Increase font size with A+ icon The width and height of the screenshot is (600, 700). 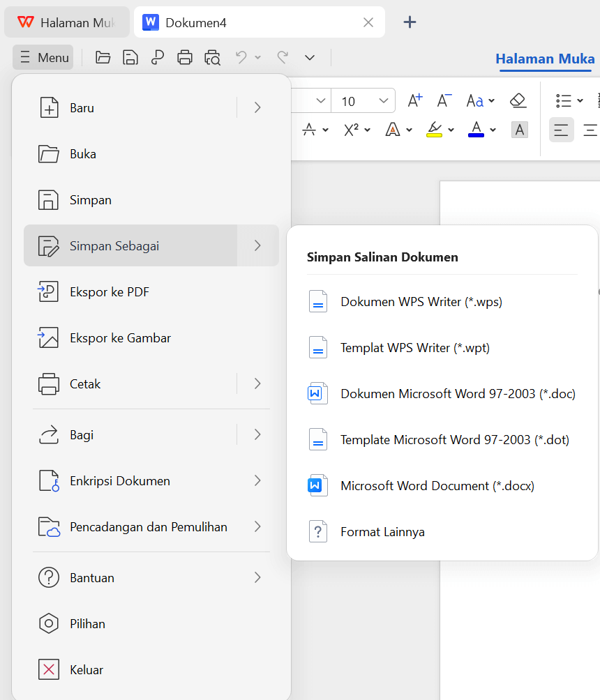tap(415, 101)
